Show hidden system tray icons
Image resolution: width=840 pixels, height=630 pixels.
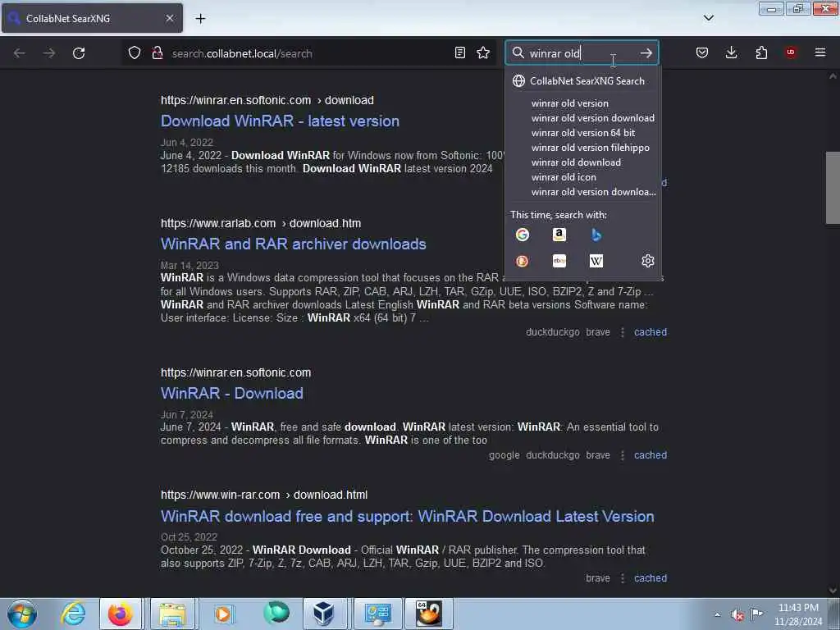pyautogui.click(x=717, y=614)
